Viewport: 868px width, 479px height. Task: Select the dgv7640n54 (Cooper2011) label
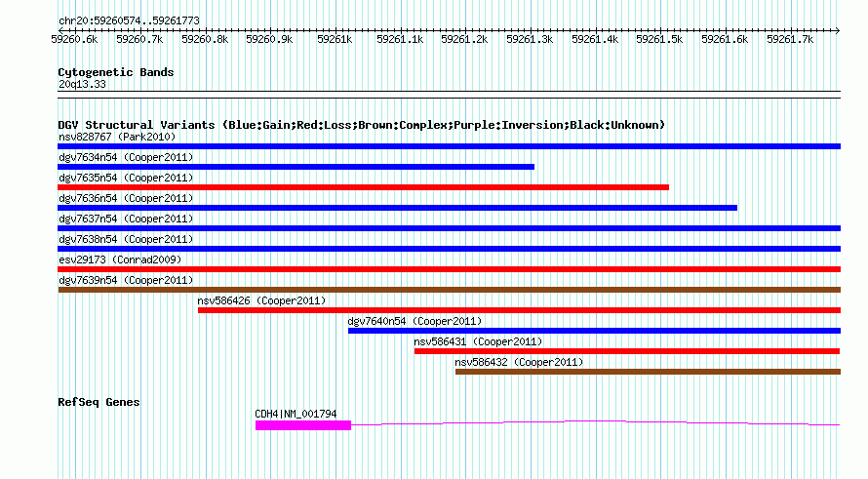[x=414, y=321]
